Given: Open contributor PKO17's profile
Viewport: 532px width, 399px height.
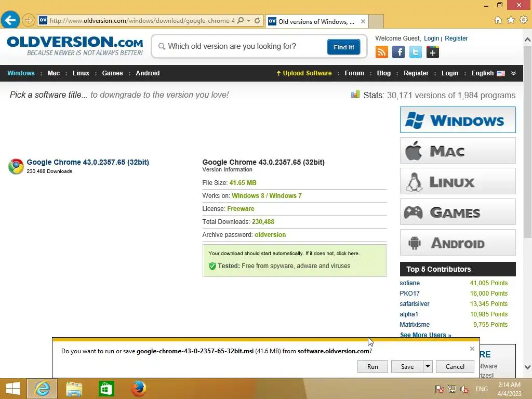Looking at the screenshot, I should coord(409,294).
